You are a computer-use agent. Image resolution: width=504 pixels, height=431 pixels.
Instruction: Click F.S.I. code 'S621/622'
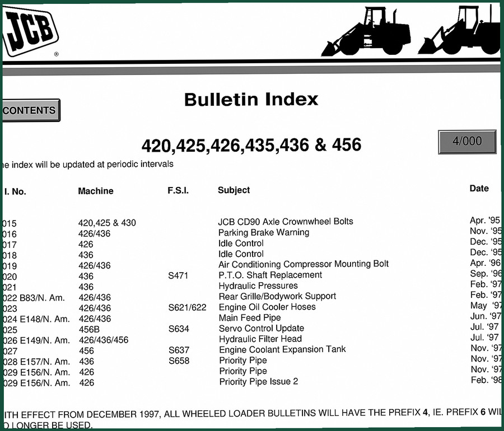pyautogui.click(x=188, y=307)
